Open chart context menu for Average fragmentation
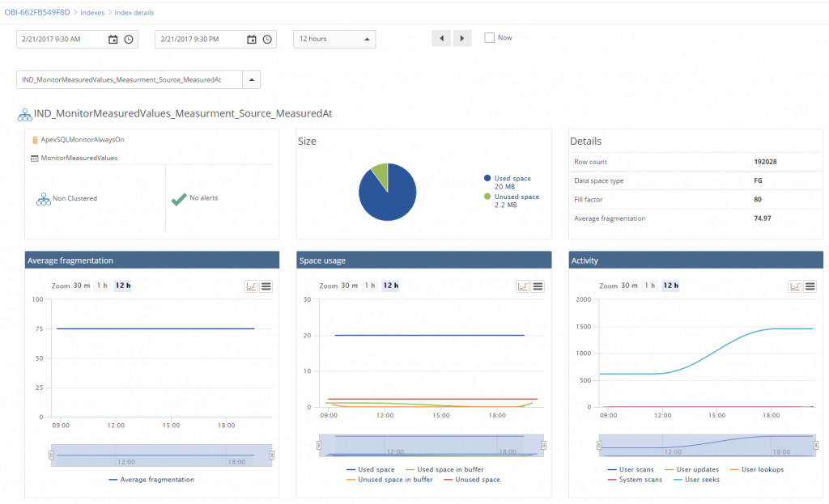Screen dimensions: 829x504 point(266,286)
